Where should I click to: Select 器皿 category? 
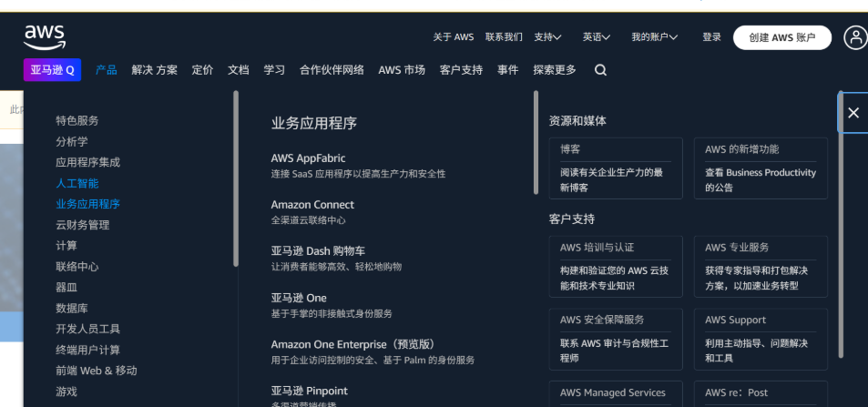tap(66, 288)
